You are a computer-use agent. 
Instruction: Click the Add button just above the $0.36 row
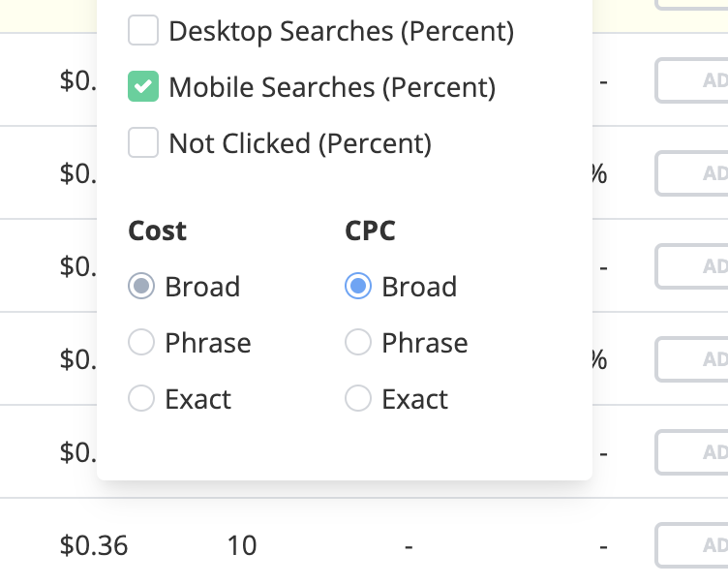693,452
